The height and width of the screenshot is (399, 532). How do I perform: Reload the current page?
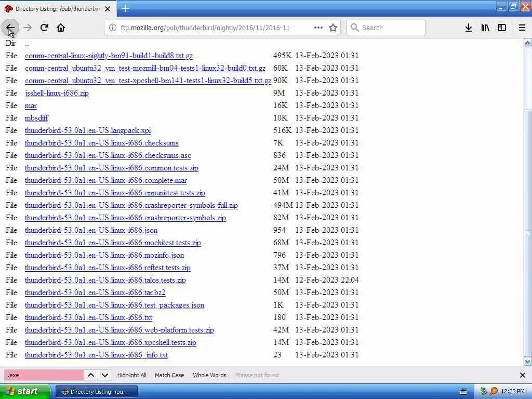[44, 28]
